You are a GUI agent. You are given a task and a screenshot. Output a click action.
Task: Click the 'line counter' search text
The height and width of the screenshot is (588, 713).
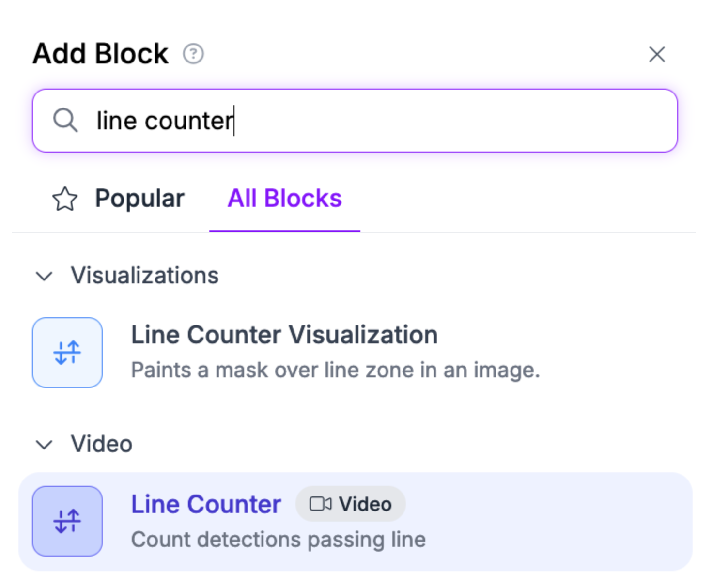pos(165,121)
